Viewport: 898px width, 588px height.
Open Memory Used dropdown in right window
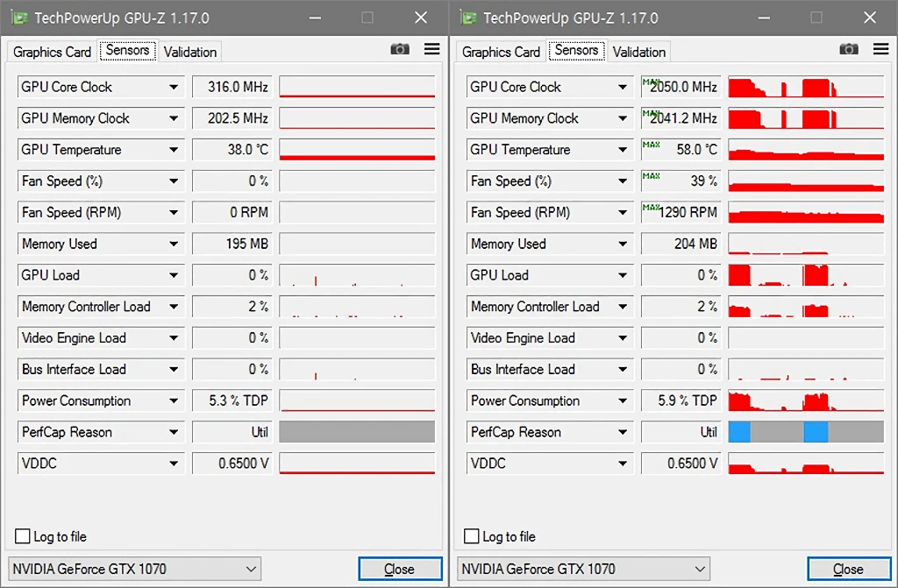pos(622,244)
